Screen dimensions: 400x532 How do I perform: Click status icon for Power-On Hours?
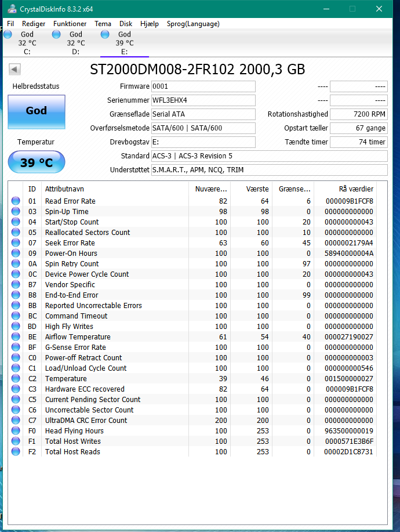tap(16, 253)
